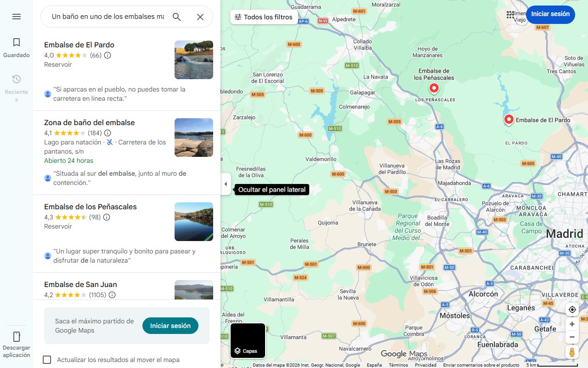
Task: Select the Zona de baño del embalse result
Action: [x=90, y=123]
